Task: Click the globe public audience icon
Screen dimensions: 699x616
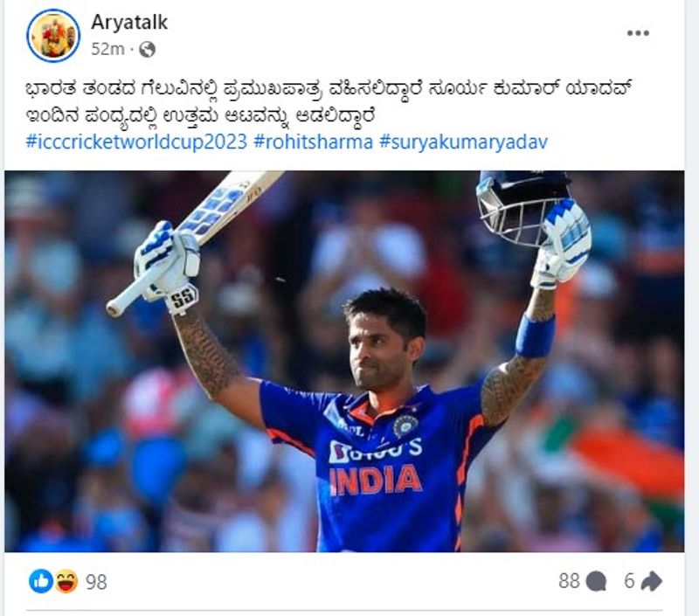Action: (147, 50)
